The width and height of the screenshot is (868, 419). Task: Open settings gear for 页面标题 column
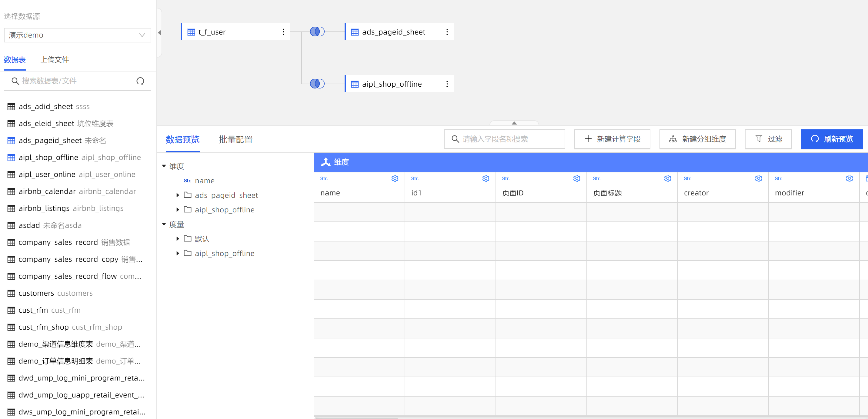click(x=667, y=178)
